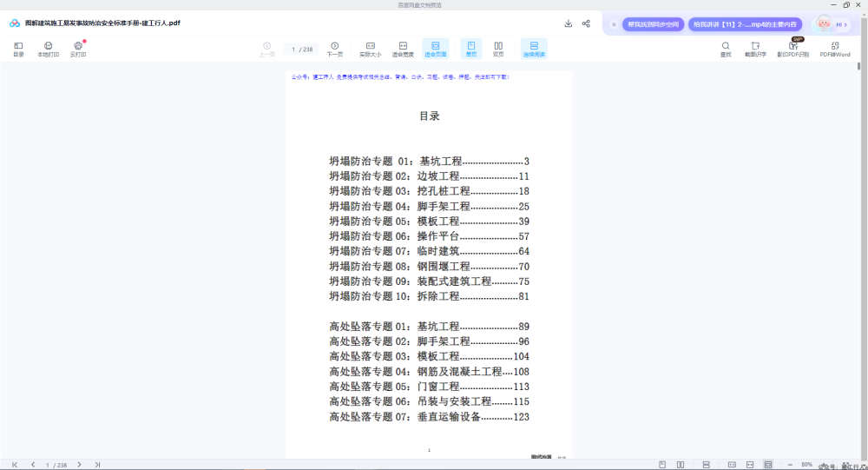Click 坍塌防治专题 06 操作平台 entry
Viewport: 868px width, 470px height.
pyautogui.click(x=429, y=236)
